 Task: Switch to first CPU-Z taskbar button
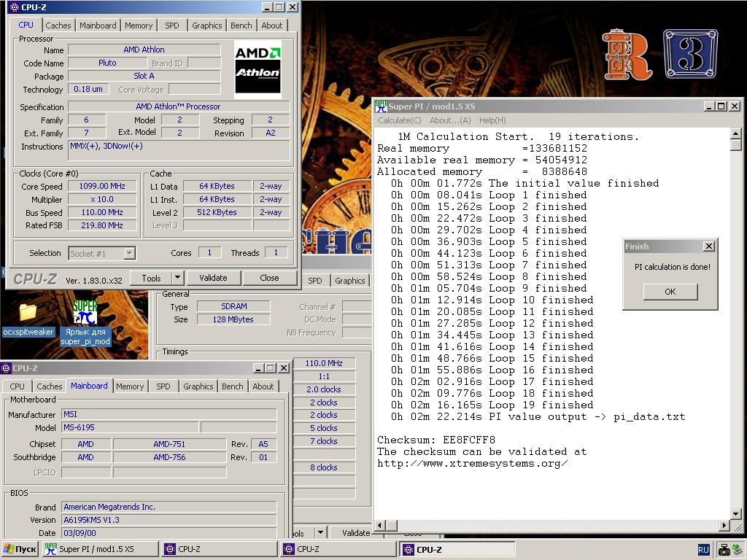pos(219,549)
